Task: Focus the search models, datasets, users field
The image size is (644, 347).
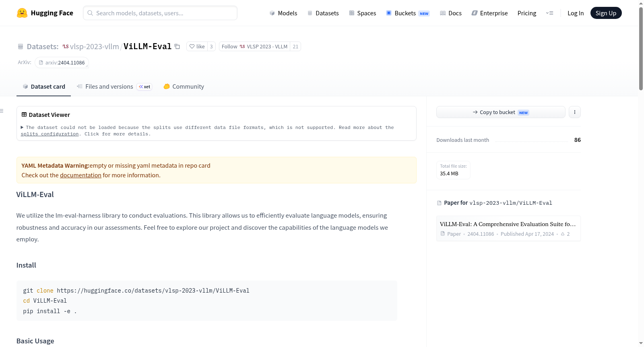Action: coord(160,13)
